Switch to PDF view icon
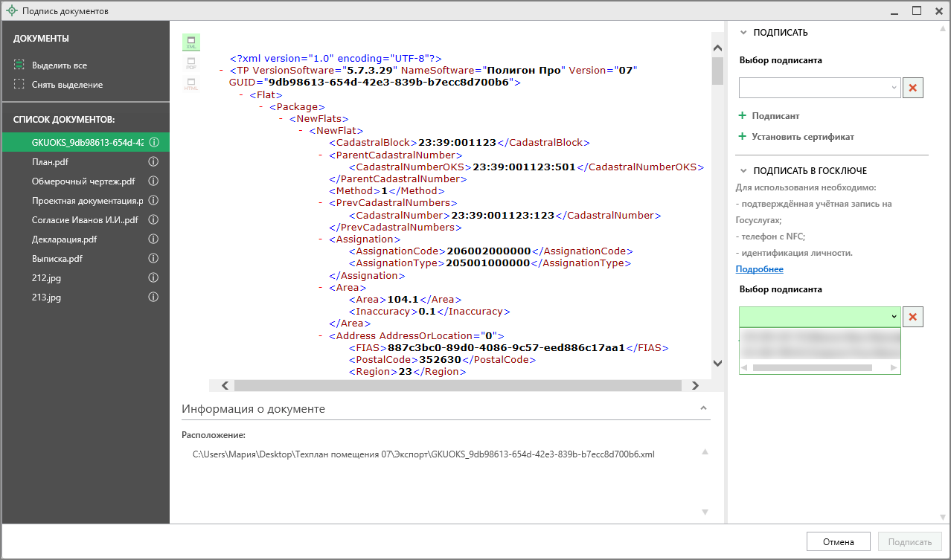Screen dimensions: 951x560 tap(191, 63)
